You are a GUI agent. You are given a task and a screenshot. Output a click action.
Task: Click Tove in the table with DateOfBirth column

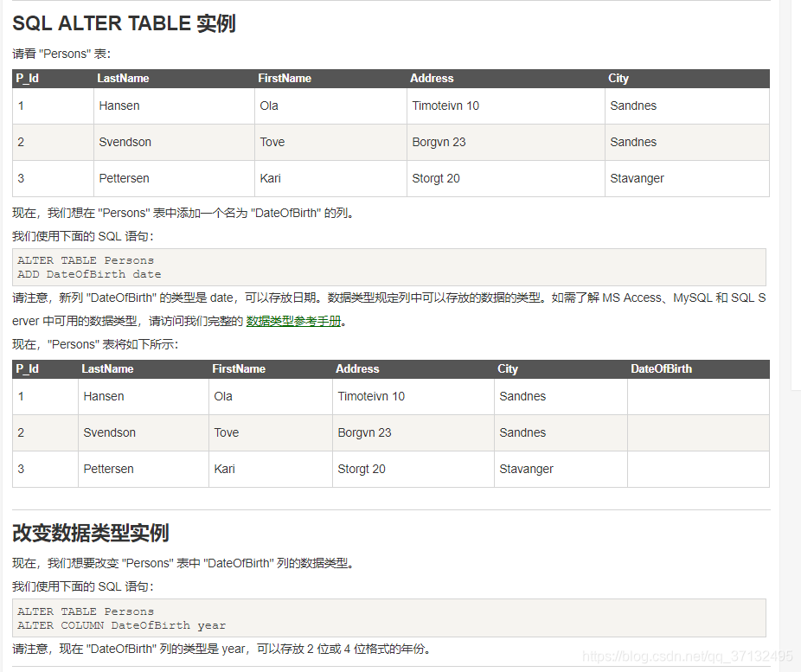227,432
